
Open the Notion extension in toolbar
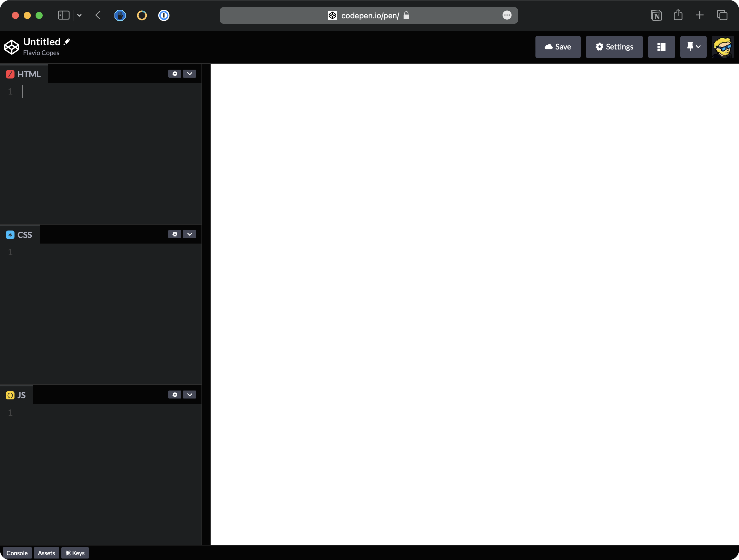[656, 15]
